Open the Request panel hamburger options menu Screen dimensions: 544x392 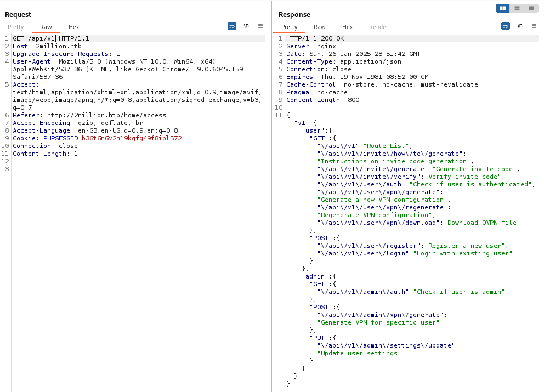tap(260, 26)
